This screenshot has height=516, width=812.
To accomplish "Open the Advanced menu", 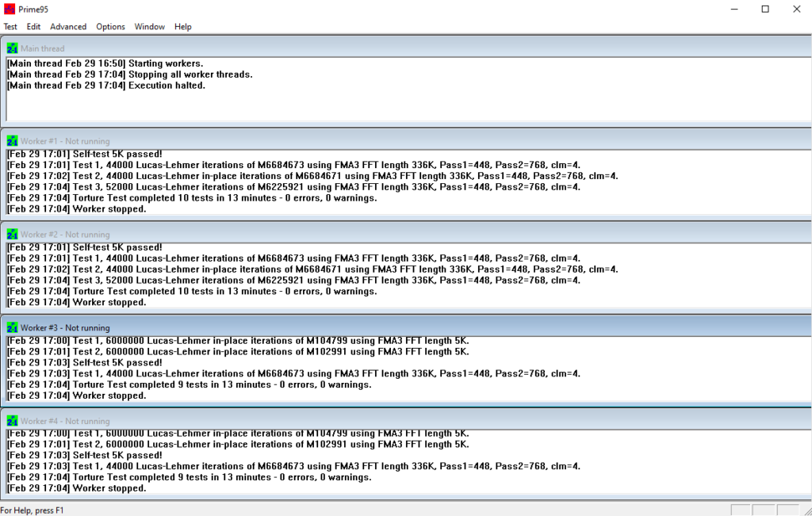I will (68, 27).
